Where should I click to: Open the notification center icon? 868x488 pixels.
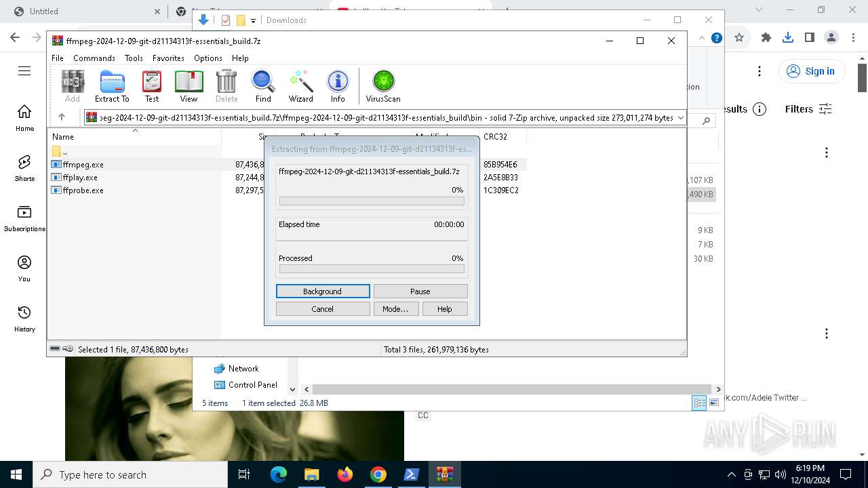pyautogui.click(x=846, y=474)
